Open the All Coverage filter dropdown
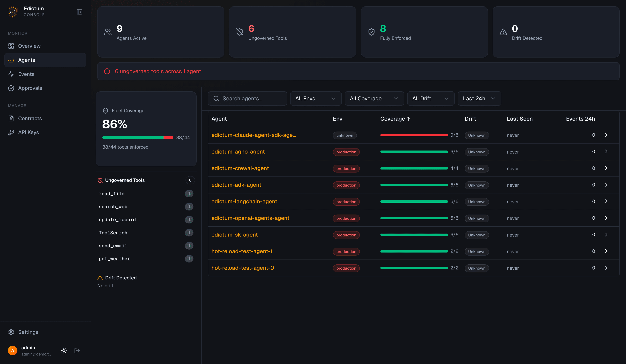Image resolution: width=626 pixels, height=364 pixels. [x=374, y=98]
